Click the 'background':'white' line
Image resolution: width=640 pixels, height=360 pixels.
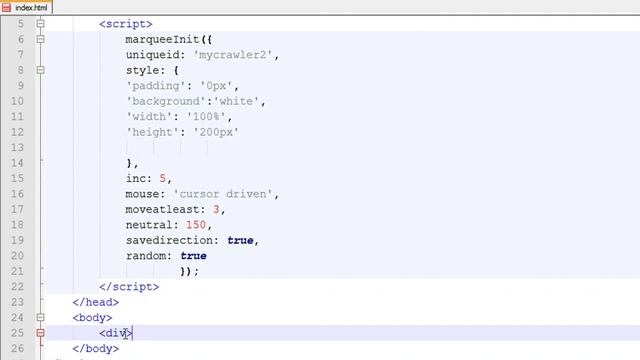[x=196, y=101]
